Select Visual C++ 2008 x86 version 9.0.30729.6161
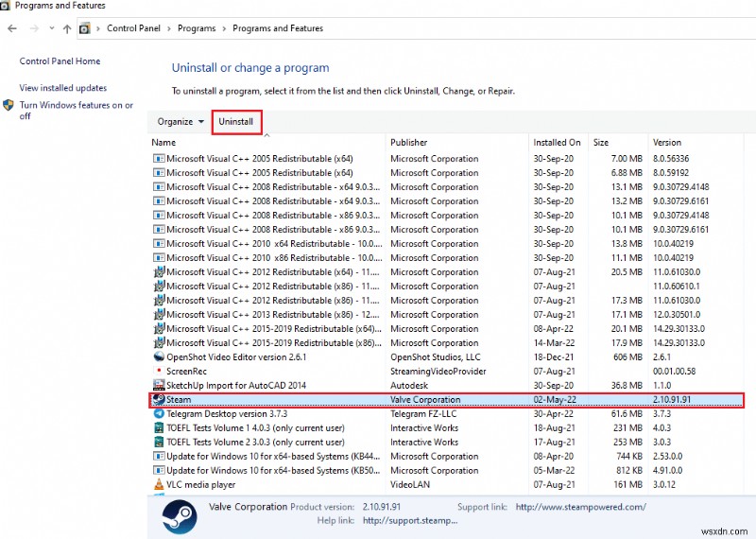Image resolution: width=756 pixels, height=539 pixels. coord(273,230)
